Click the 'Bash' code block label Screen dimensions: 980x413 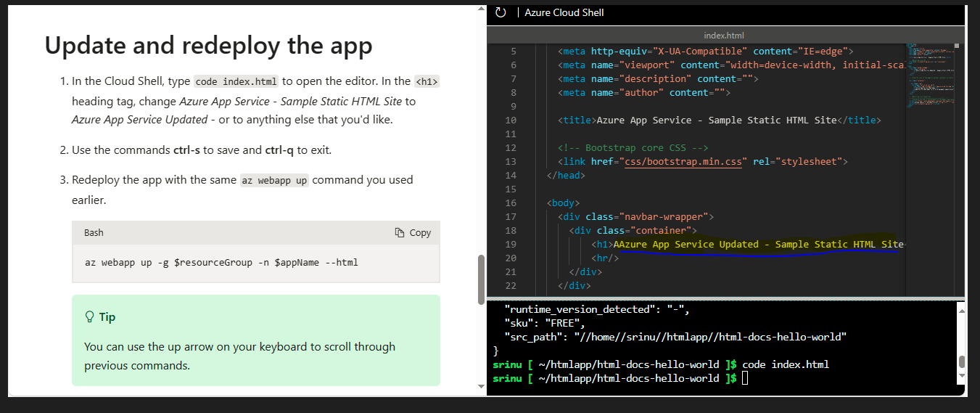(94, 232)
